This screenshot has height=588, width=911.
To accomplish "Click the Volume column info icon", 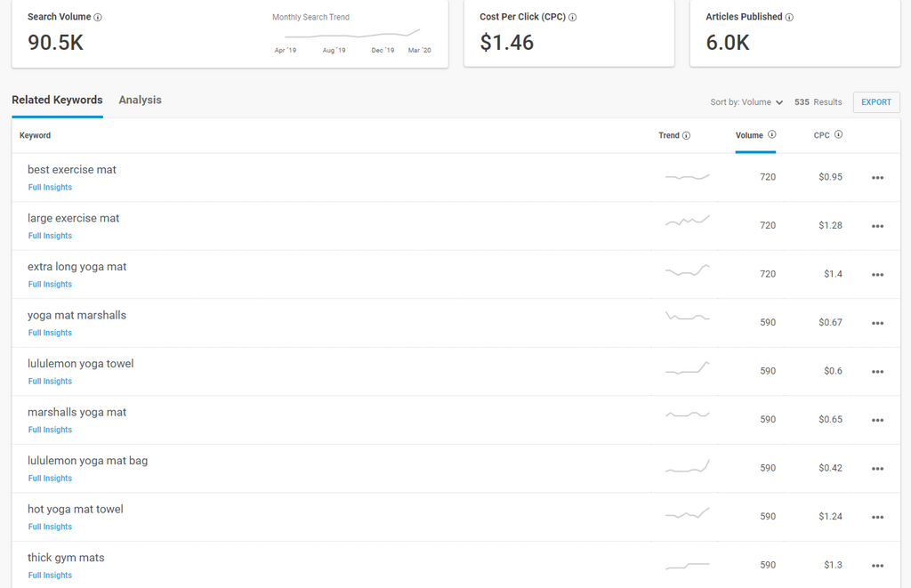I will click(x=771, y=135).
